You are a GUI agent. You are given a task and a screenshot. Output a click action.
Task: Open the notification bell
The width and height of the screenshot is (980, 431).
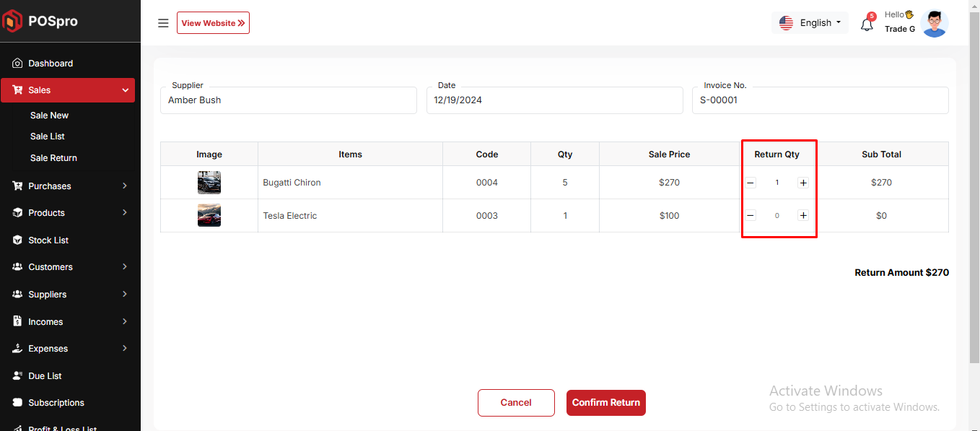[x=867, y=24]
